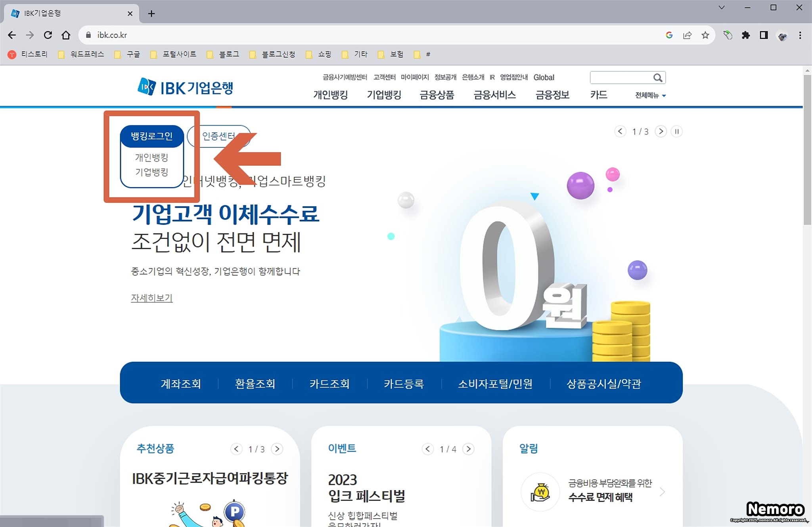Go to browser home icon

[66, 35]
